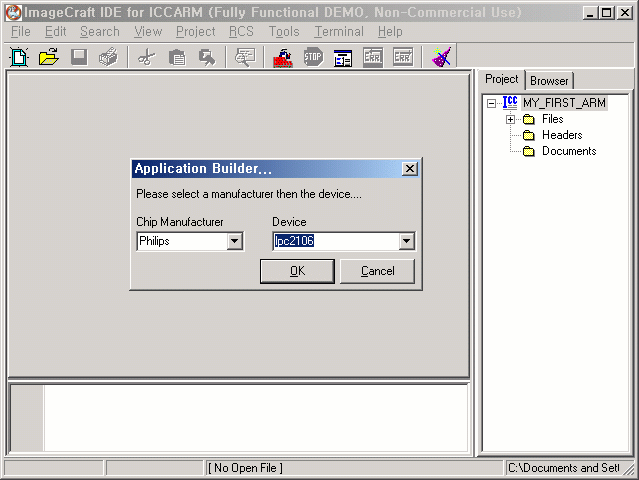Select the Headers tree item label
Screen dimensions: 639x480
point(562,135)
